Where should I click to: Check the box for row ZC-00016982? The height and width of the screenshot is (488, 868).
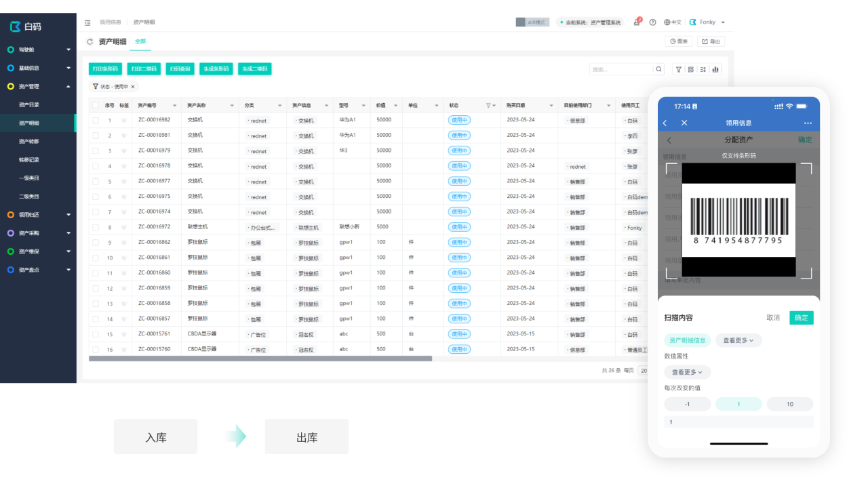click(x=96, y=120)
